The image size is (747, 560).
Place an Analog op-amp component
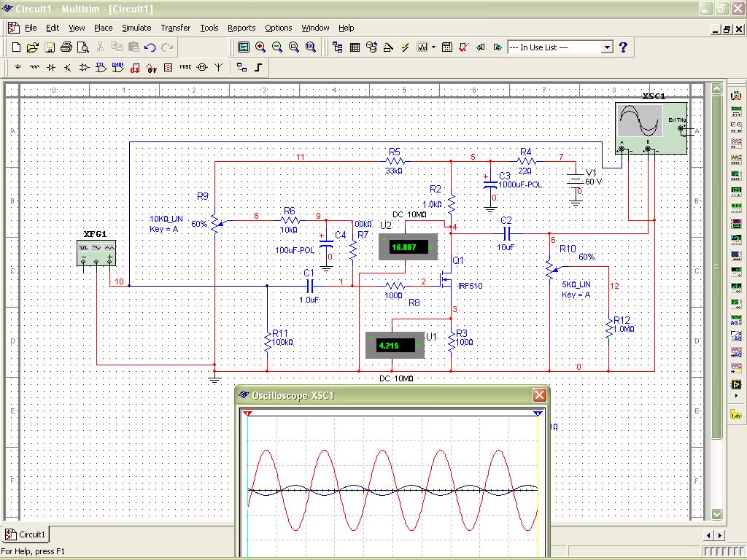tap(85, 68)
